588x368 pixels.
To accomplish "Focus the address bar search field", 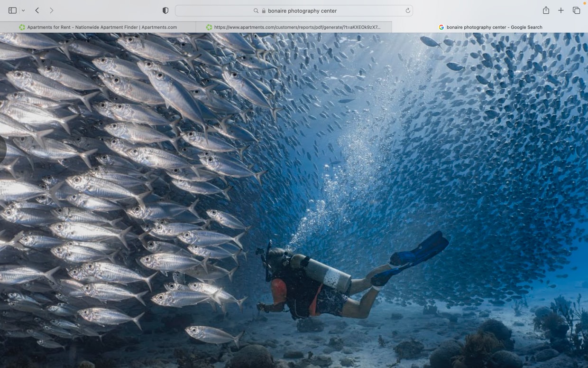I will pyautogui.click(x=294, y=10).
